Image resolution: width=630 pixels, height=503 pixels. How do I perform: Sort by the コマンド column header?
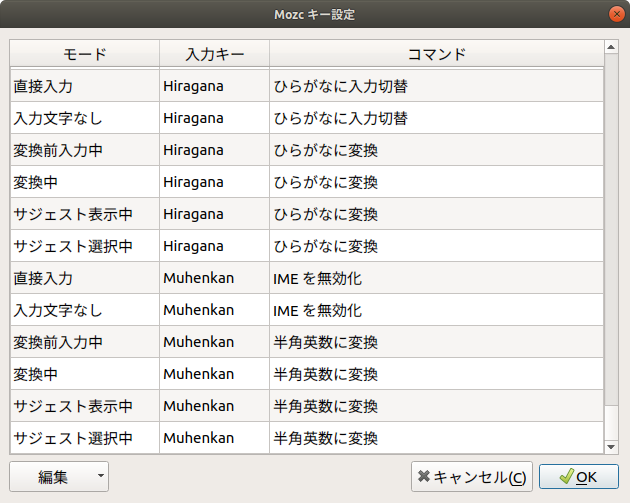coord(436,54)
